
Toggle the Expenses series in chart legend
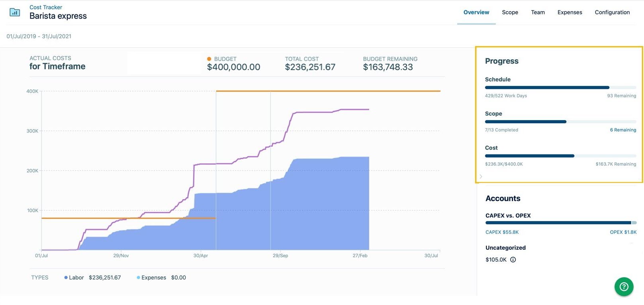151,278
